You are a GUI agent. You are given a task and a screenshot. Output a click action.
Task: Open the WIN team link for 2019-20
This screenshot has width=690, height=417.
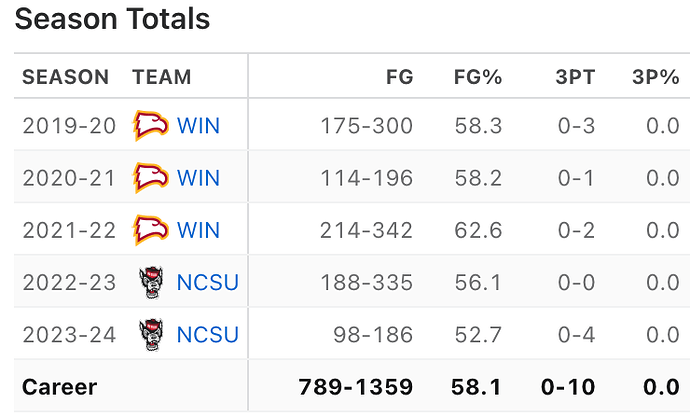tap(198, 126)
